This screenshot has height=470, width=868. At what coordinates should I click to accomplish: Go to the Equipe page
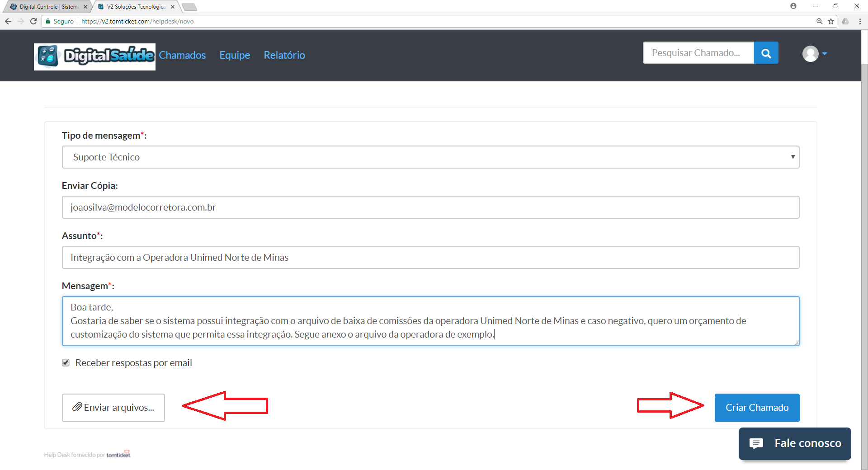tap(235, 55)
